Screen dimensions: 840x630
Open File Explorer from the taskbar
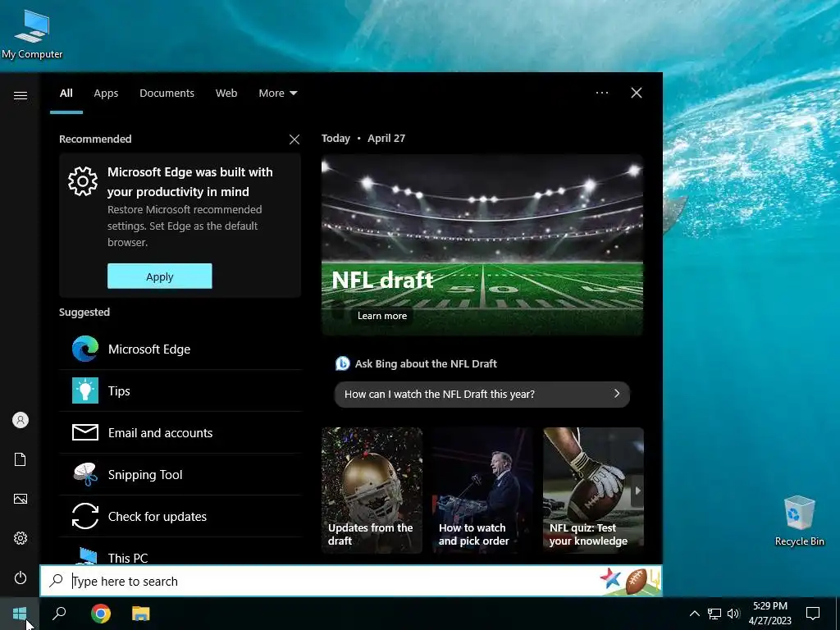[x=141, y=614]
